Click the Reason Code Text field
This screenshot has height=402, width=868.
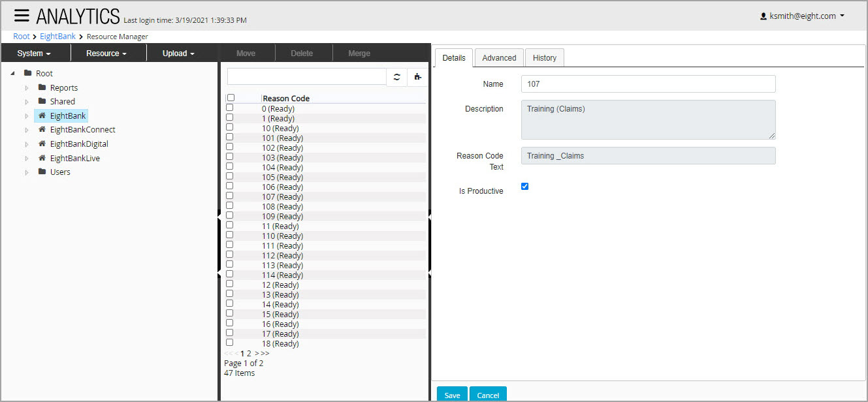click(648, 155)
